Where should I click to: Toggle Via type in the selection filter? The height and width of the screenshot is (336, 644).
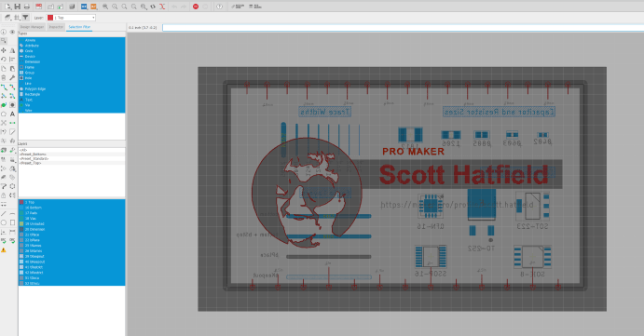click(x=72, y=105)
